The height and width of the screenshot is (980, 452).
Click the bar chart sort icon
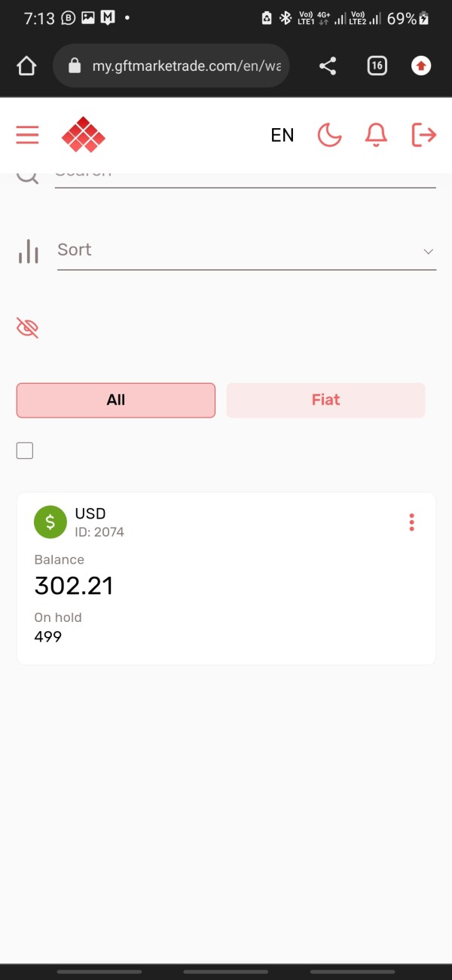[28, 251]
